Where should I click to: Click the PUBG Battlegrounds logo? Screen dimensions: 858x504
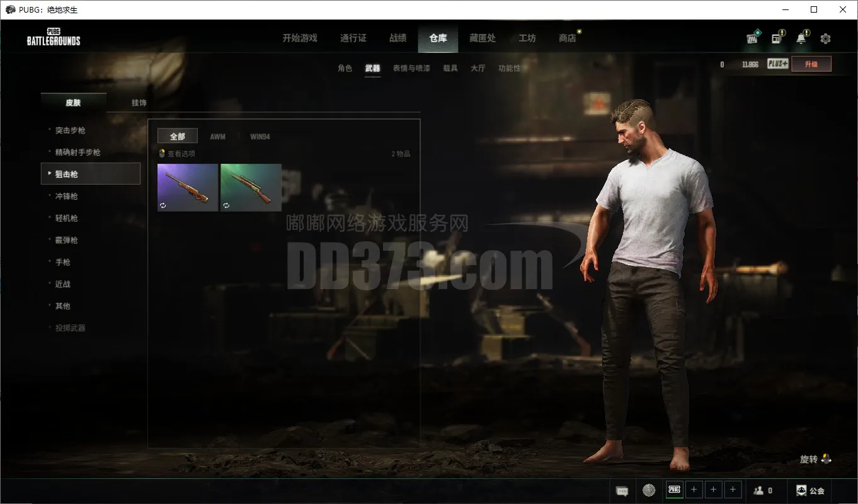tap(54, 37)
